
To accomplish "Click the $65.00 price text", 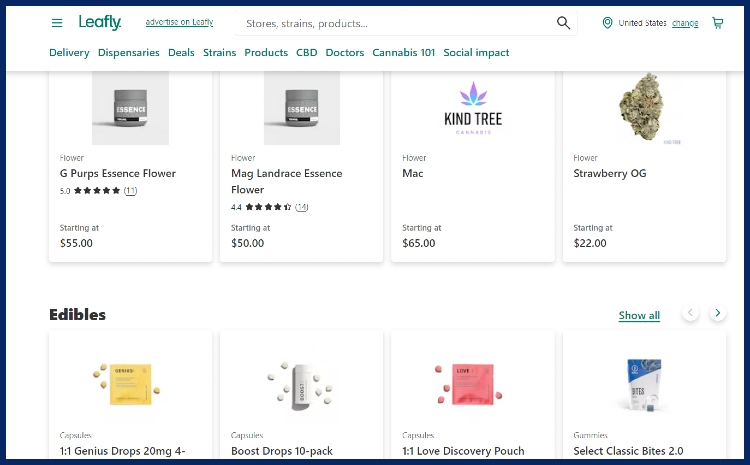I will click(419, 243).
